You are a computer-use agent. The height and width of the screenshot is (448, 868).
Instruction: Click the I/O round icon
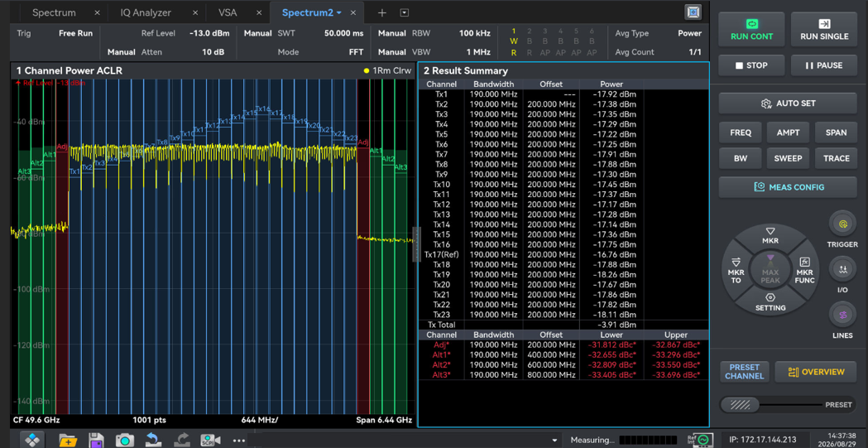tap(842, 270)
